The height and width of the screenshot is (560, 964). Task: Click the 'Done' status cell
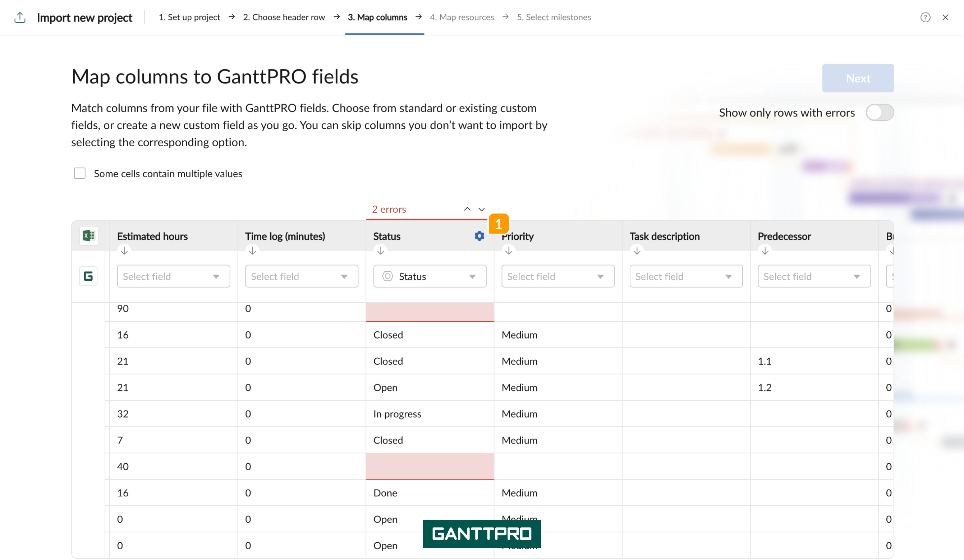pyautogui.click(x=430, y=493)
